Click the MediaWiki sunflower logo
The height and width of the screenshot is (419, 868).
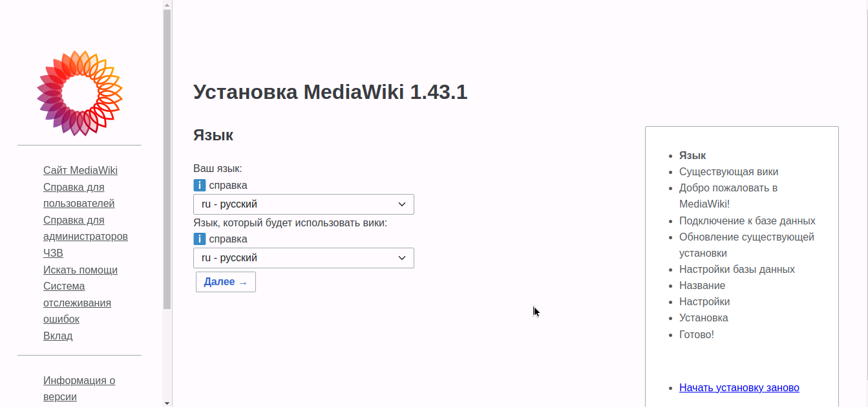point(79,93)
